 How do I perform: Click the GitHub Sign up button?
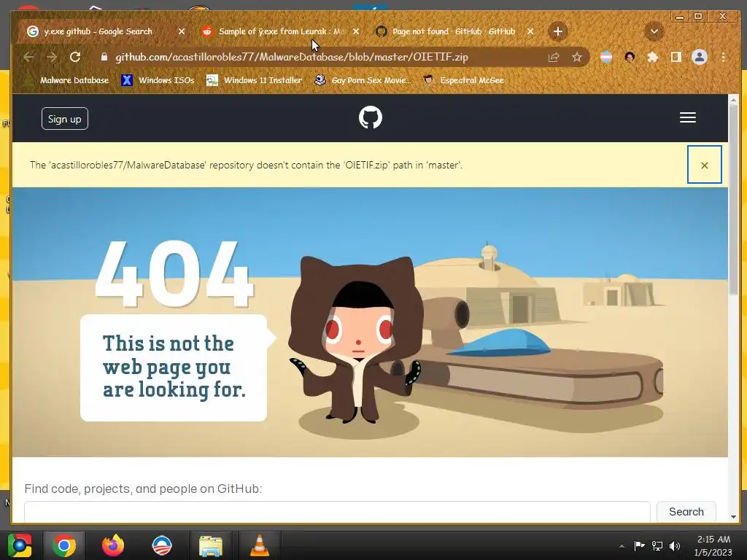click(65, 119)
